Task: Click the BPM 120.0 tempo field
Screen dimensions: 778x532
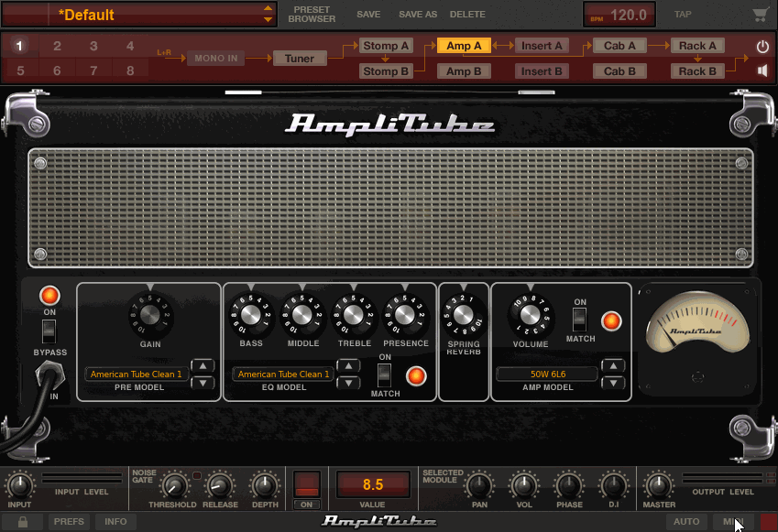Action: pos(619,15)
